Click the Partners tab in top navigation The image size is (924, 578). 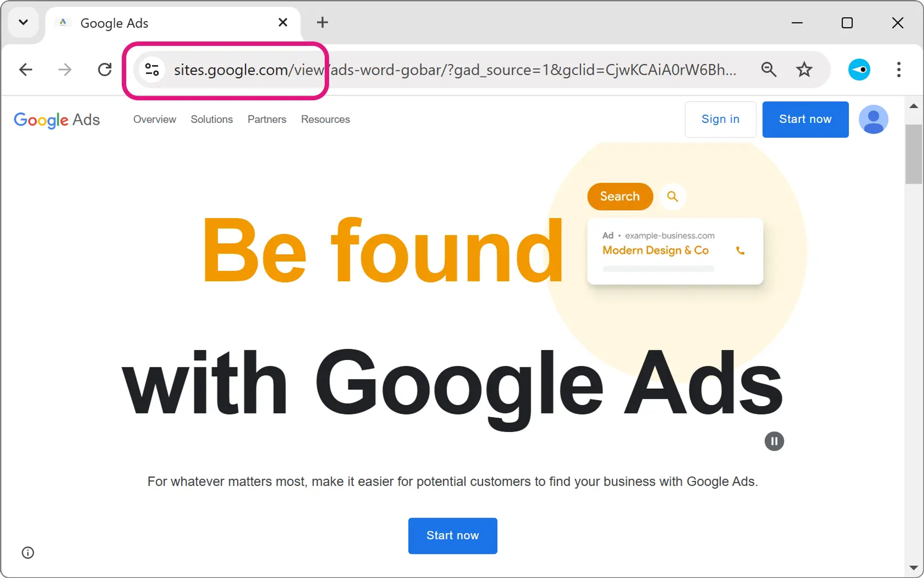(x=267, y=119)
